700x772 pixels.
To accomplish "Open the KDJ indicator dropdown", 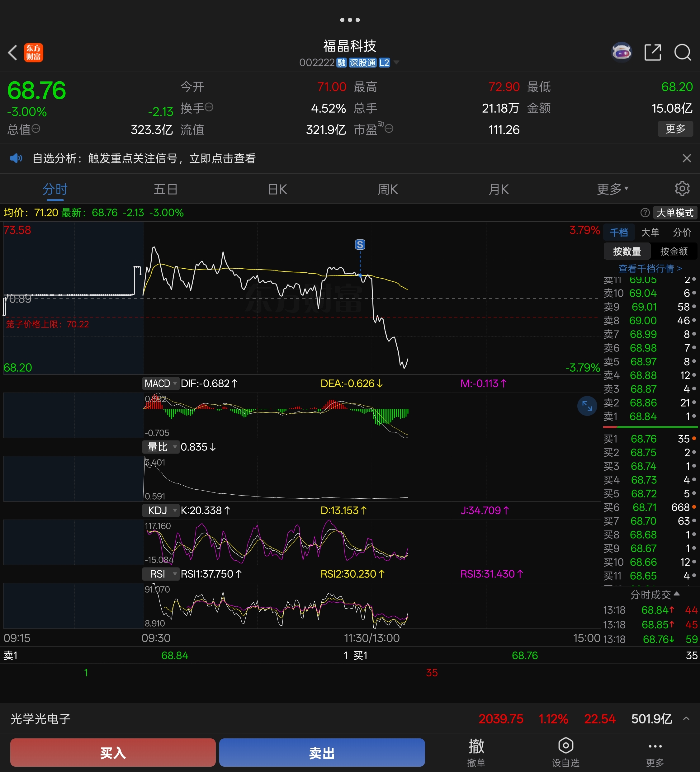I will (161, 511).
